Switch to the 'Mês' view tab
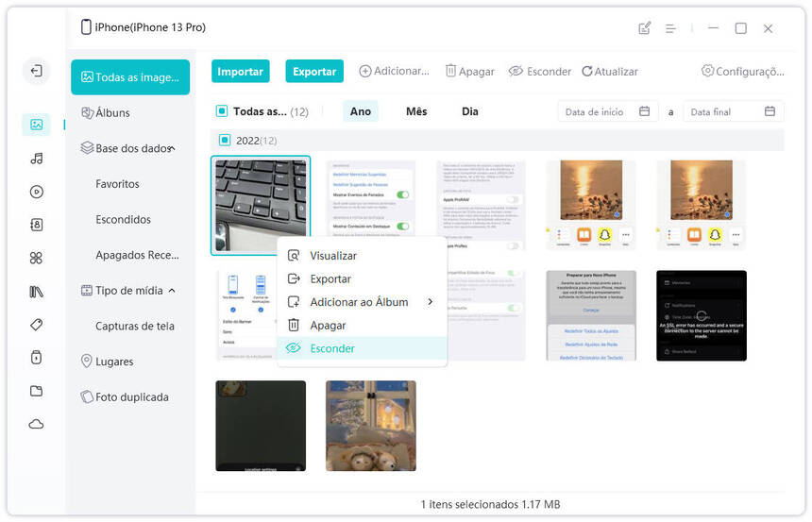Viewport: 812px width, 522px height. point(416,111)
